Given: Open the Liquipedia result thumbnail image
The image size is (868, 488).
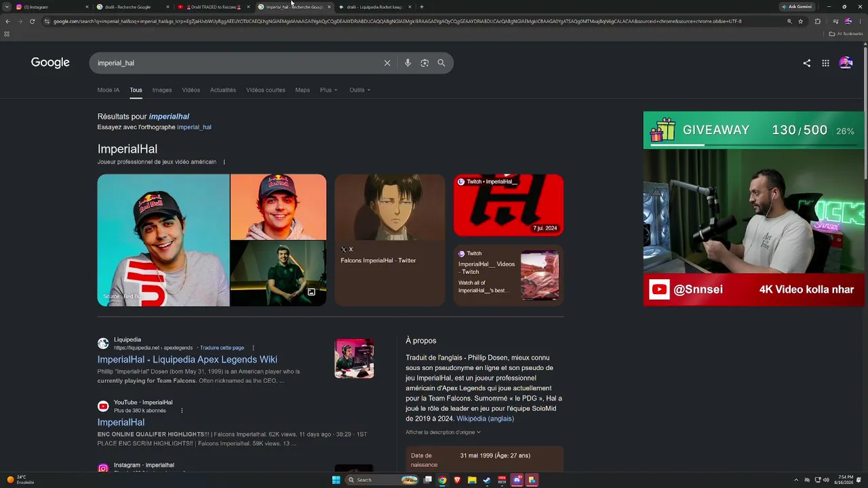Looking at the screenshot, I should (x=354, y=359).
